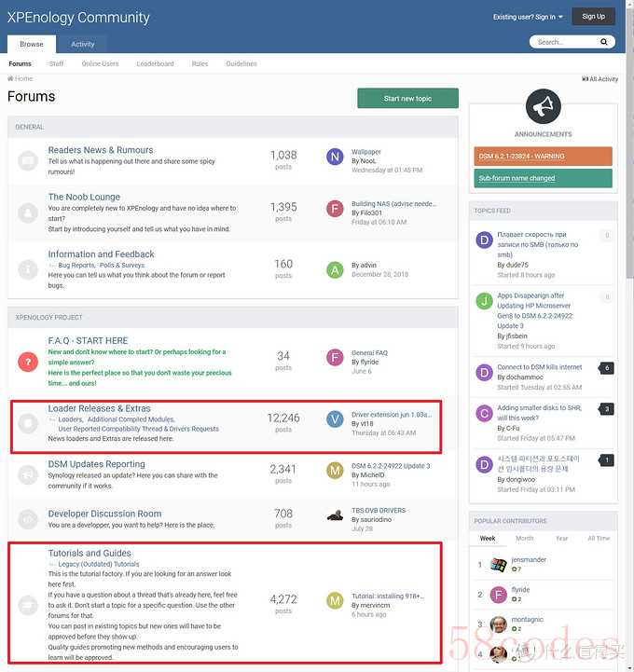634x672 pixels.
Task: Open the All Activity feed icon link
Action: coord(585,79)
